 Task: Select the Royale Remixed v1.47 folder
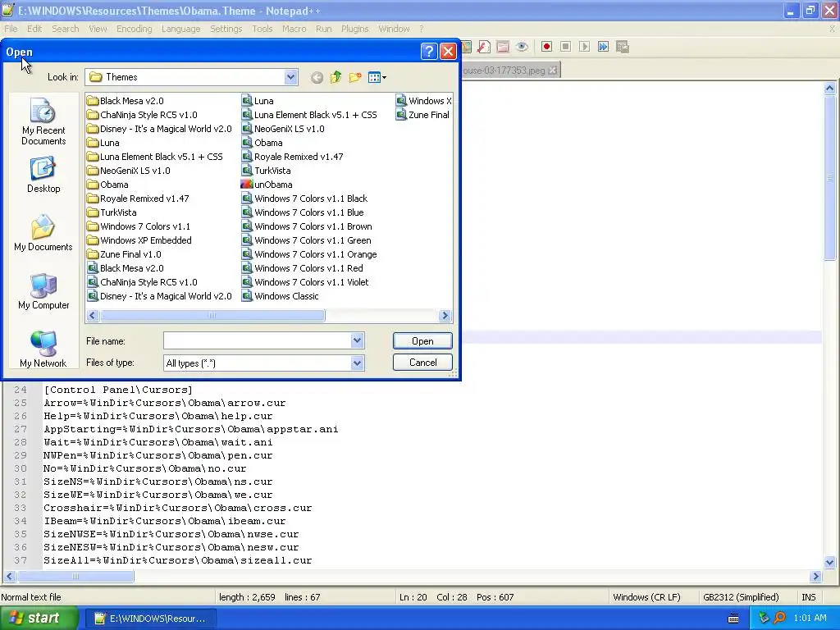[x=138, y=199]
